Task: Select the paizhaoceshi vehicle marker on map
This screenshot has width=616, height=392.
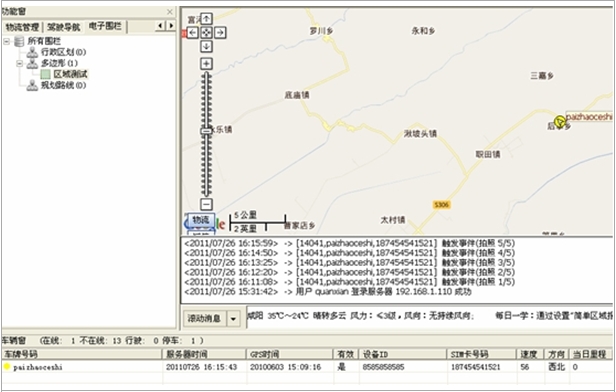Action: (x=560, y=121)
